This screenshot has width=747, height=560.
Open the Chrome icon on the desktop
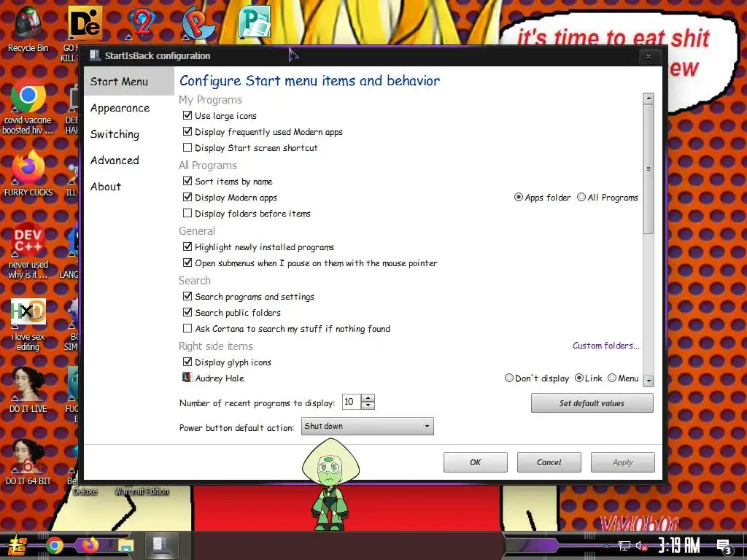pos(28,96)
